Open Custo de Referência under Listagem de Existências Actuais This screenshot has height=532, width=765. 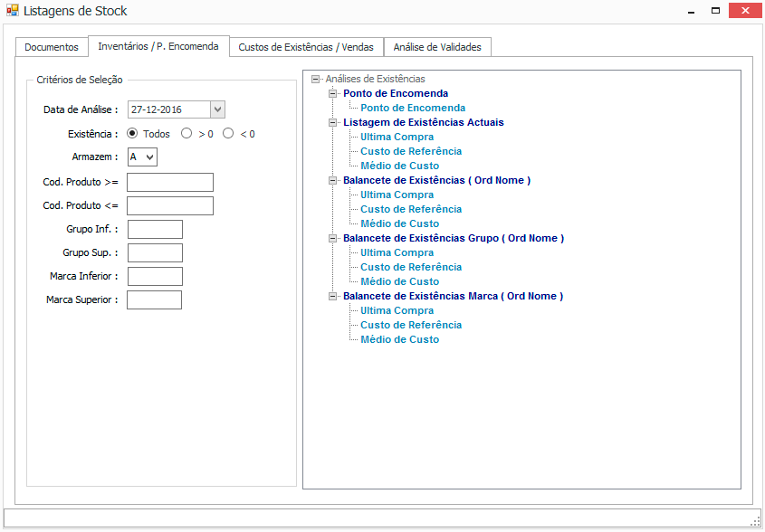point(411,151)
